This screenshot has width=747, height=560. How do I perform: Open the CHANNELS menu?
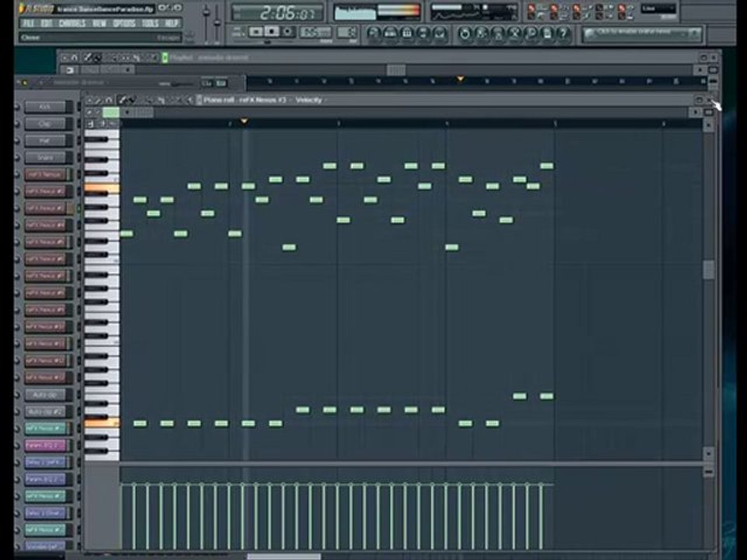pyautogui.click(x=72, y=23)
